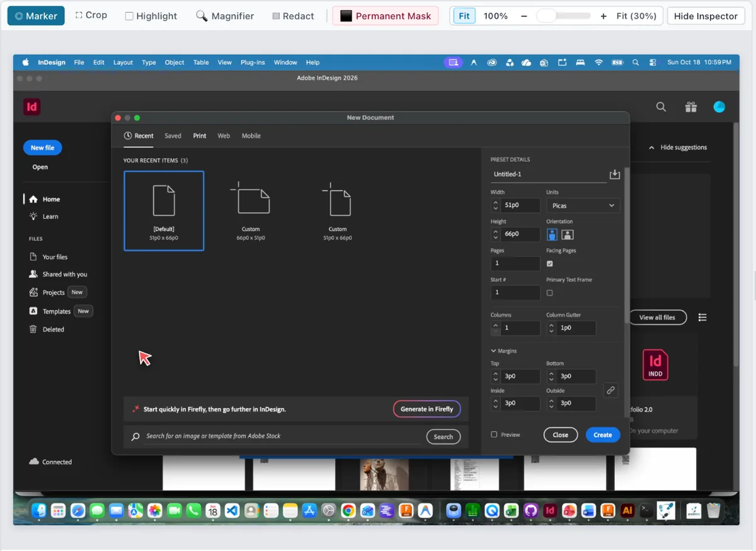The height and width of the screenshot is (551, 756).
Task: Select the Marker tool
Action: tap(36, 16)
